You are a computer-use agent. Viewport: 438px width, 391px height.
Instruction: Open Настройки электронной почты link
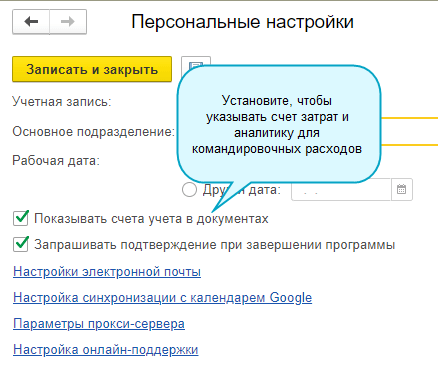[107, 272]
